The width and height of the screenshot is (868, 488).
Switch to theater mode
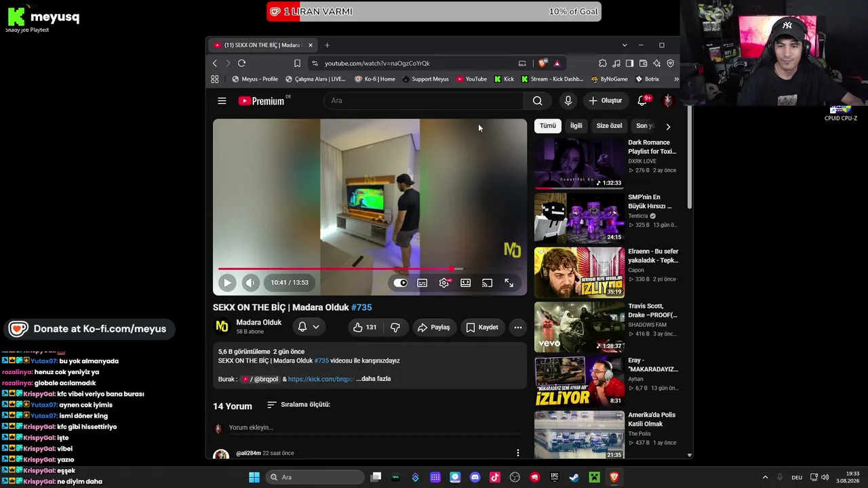pos(466,283)
